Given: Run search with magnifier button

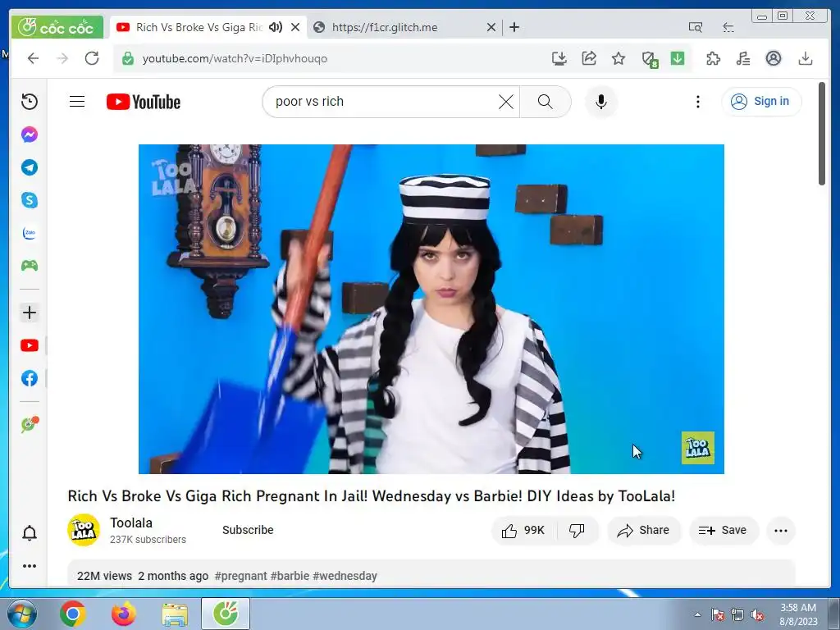Looking at the screenshot, I should [x=546, y=101].
